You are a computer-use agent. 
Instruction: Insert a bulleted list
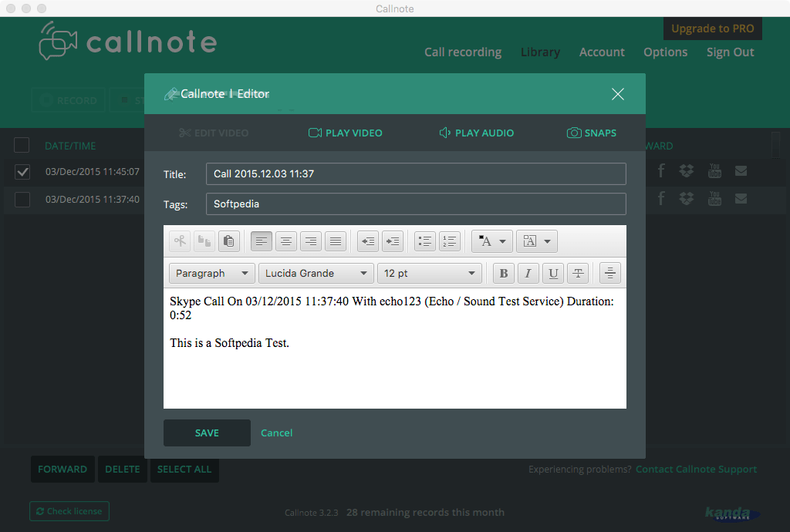pos(425,241)
